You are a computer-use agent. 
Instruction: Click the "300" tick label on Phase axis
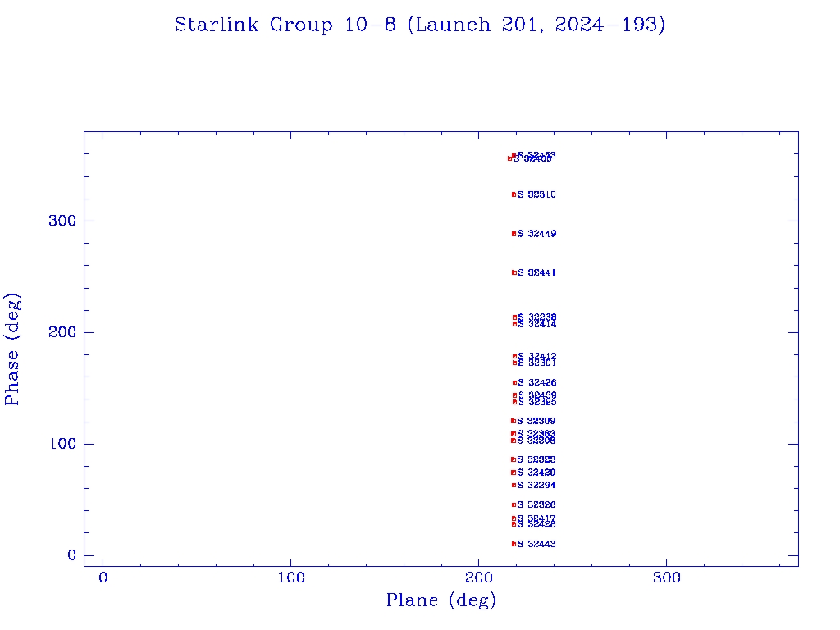[62, 221]
